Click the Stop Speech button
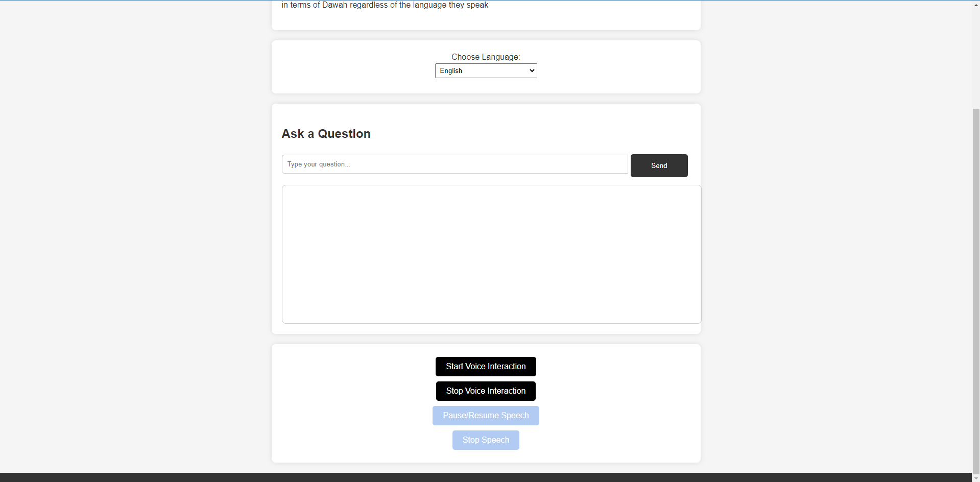This screenshot has width=980, height=482. point(486,440)
